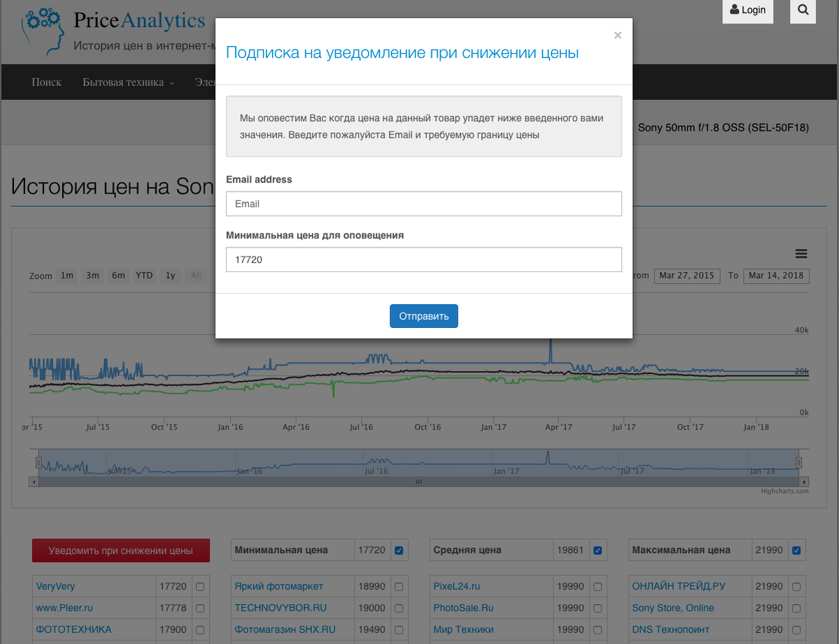Open the Мир Техники link
Viewport: 839px width, 644px height.
pos(464,630)
